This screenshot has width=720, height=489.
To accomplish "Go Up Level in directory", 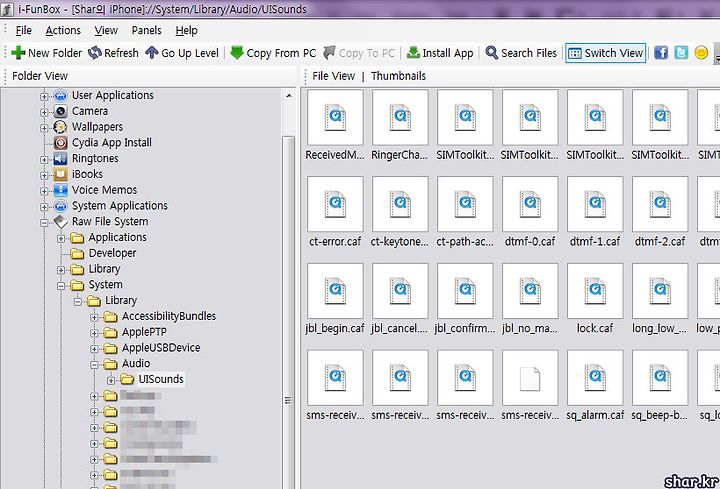I will click(182, 53).
